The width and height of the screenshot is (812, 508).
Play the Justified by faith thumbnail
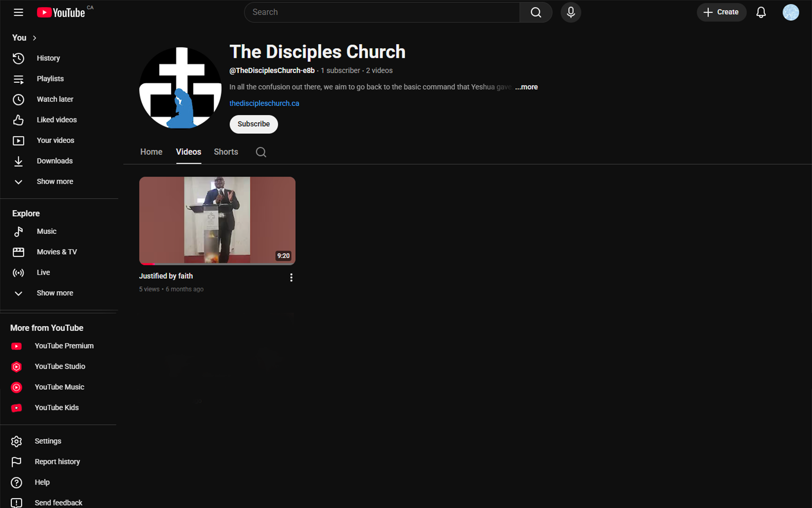217,221
